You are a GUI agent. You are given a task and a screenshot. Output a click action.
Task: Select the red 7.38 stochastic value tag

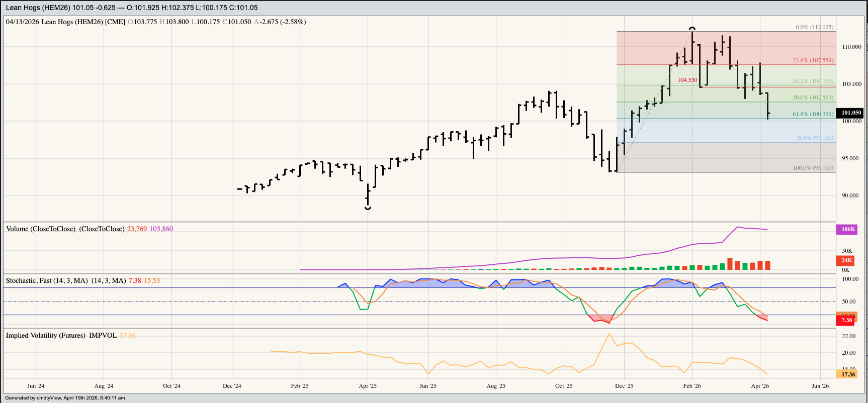coord(847,320)
